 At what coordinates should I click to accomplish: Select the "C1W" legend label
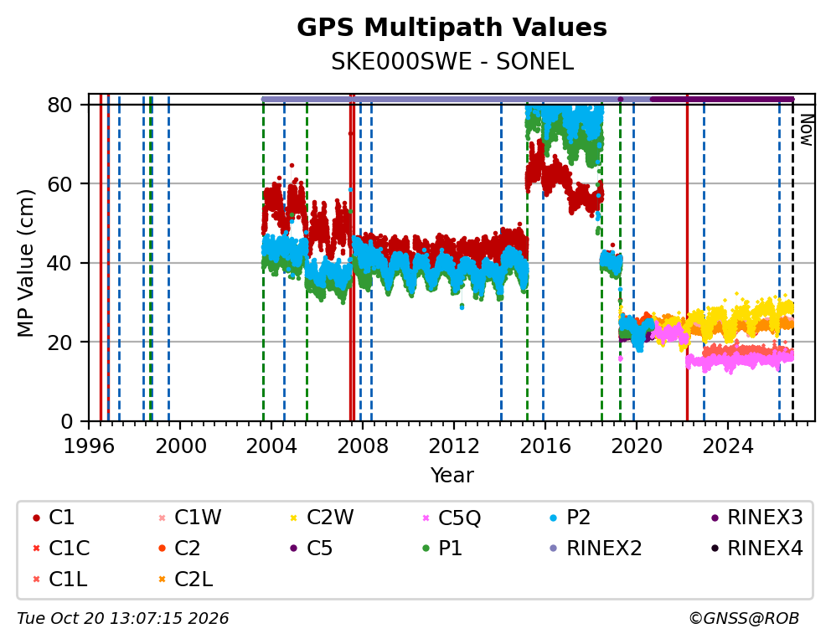[198, 518]
